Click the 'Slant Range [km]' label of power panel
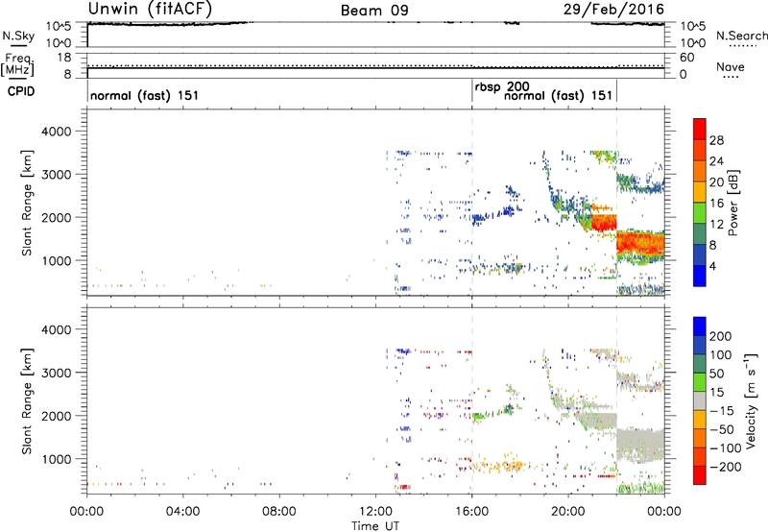The image size is (768, 532). (x=27, y=203)
